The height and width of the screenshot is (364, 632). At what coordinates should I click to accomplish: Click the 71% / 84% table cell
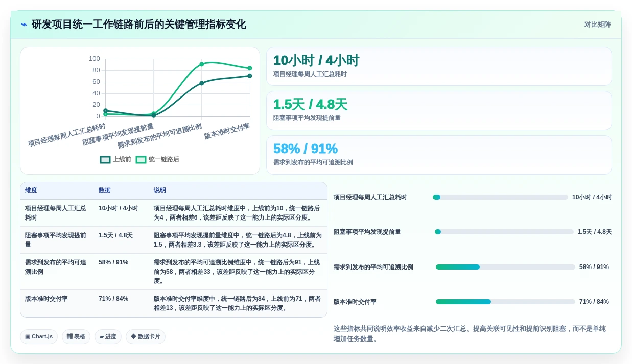[113, 299]
